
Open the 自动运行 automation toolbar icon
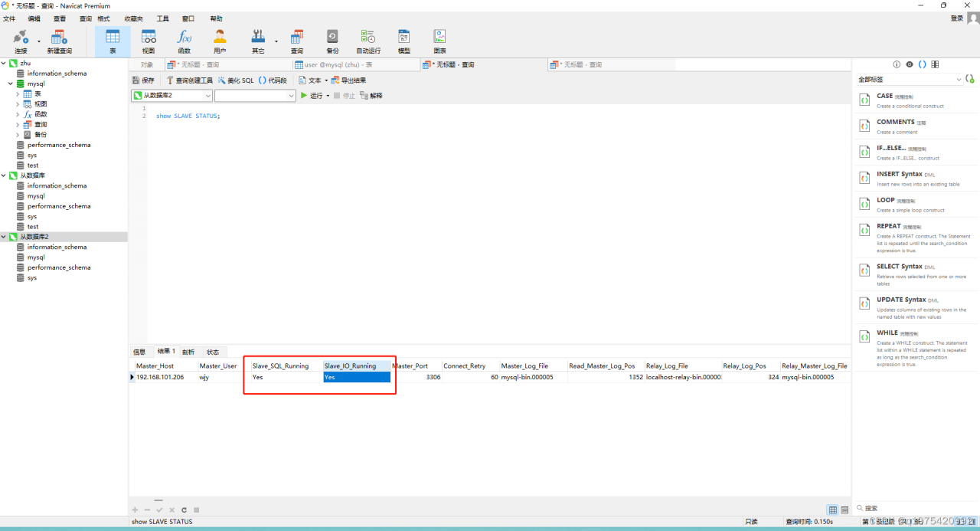tap(368, 41)
